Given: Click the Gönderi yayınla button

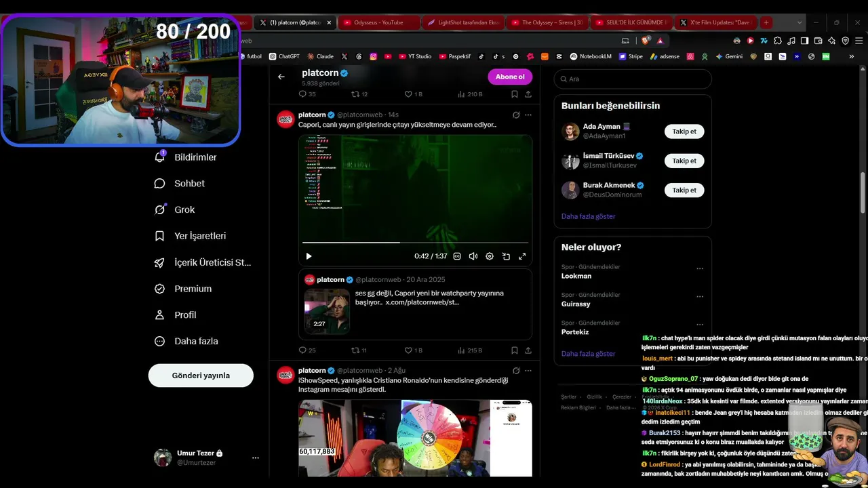Looking at the screenshot, I should coord(201,375).
